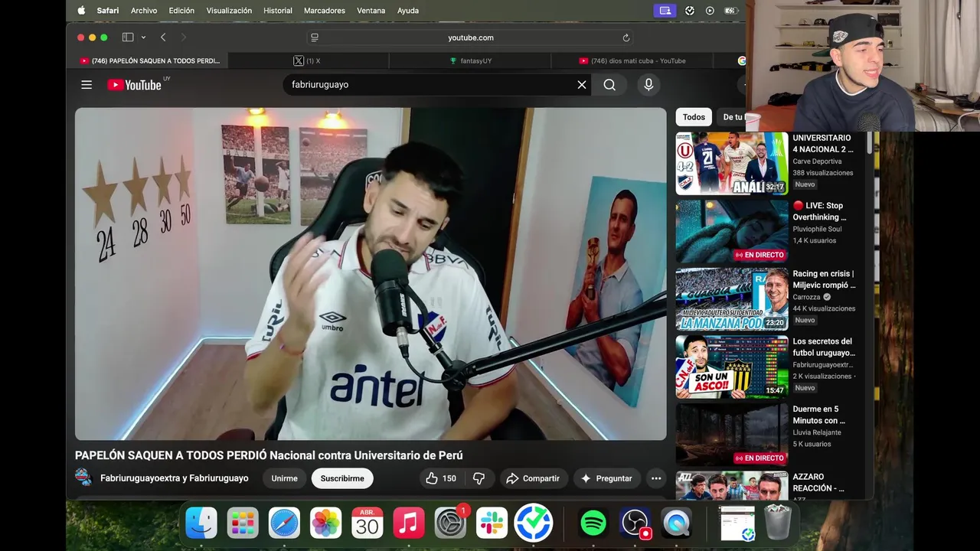Switch to the fantasyUY tab
Viewport: 980px width, 551px height.
coord(469,60)
